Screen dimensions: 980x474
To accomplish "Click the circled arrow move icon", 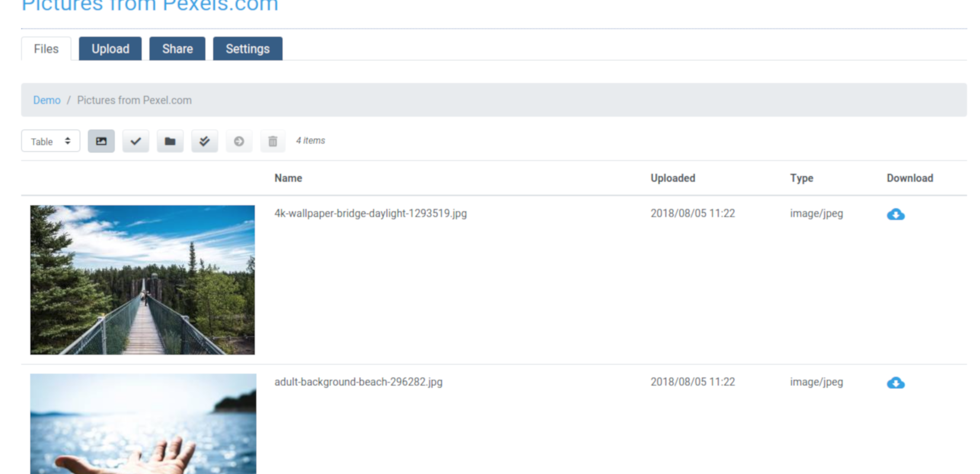I will tap(239, 141).
